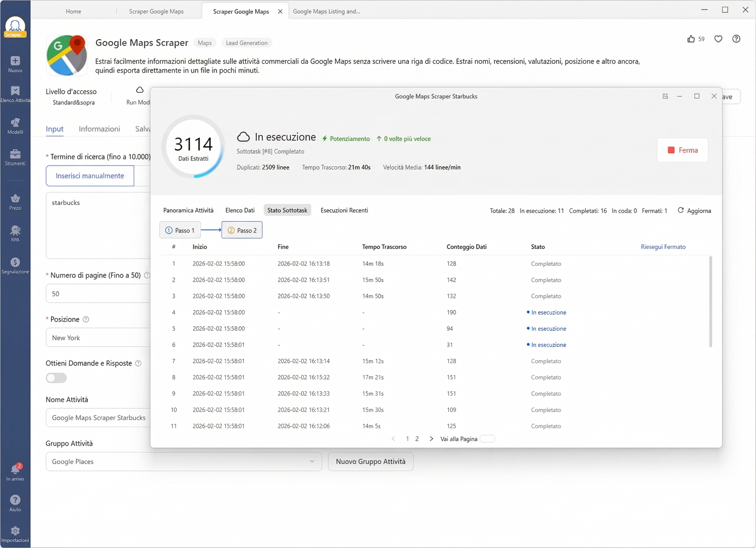Select the Informazioni tab
Screen dimensions: 756x548
[x=99, y=129]
